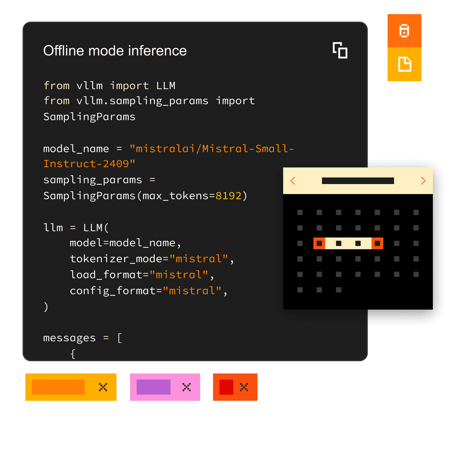This screenshot has width=476, height=476.
Task: Click the "Instruct-2409" string line
Action: coord(89,164)
